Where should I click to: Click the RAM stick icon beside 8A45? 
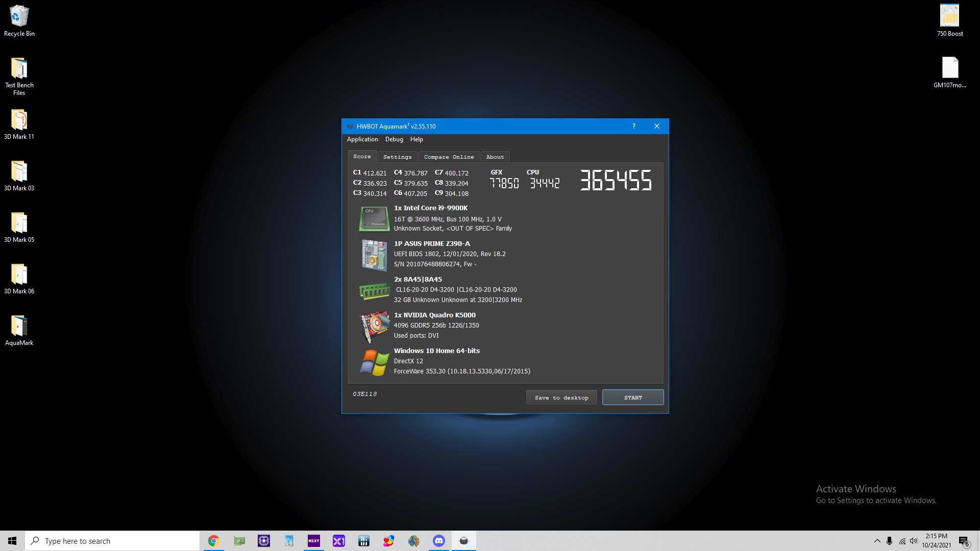pyautogui.click(x=374, y=291)
